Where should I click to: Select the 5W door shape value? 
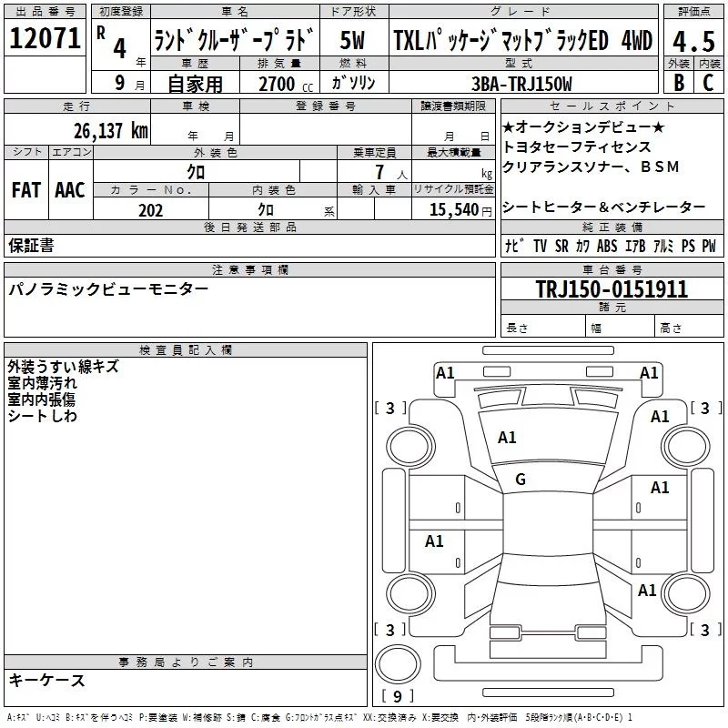pos(352,40)
